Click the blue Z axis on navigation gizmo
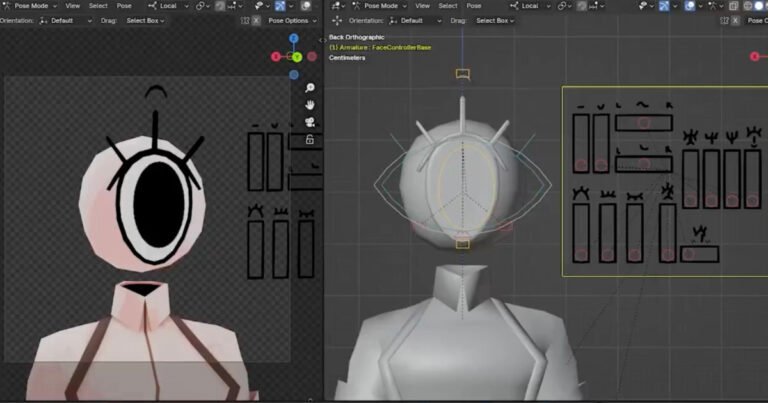 click(293, 38)
